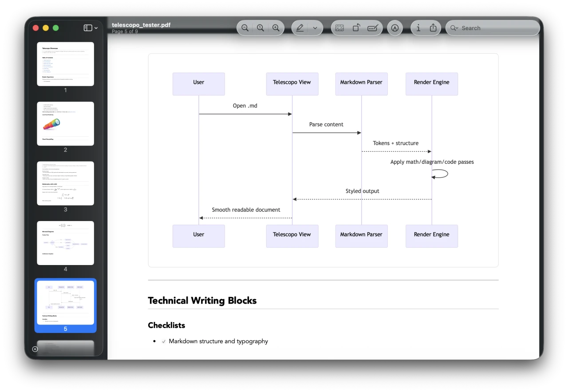The width and height of the screenshot is (568, 392).
Task: Select the Markup pencil tool
Action: 300,28
